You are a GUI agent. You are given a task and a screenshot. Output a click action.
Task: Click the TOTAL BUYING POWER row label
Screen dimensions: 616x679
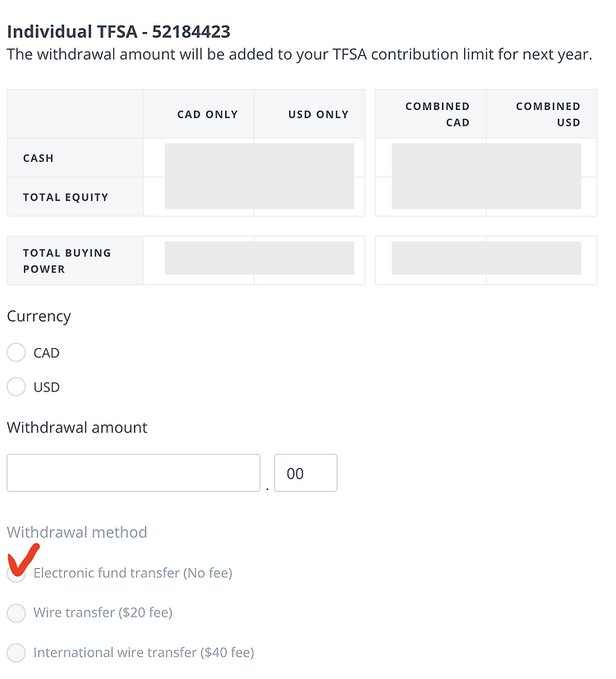point(67,261)
